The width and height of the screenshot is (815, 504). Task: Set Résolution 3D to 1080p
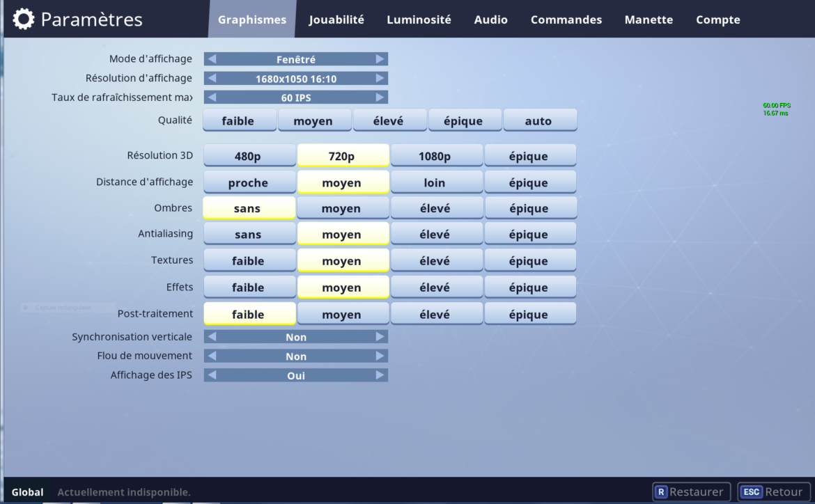[x=435, y=156]
